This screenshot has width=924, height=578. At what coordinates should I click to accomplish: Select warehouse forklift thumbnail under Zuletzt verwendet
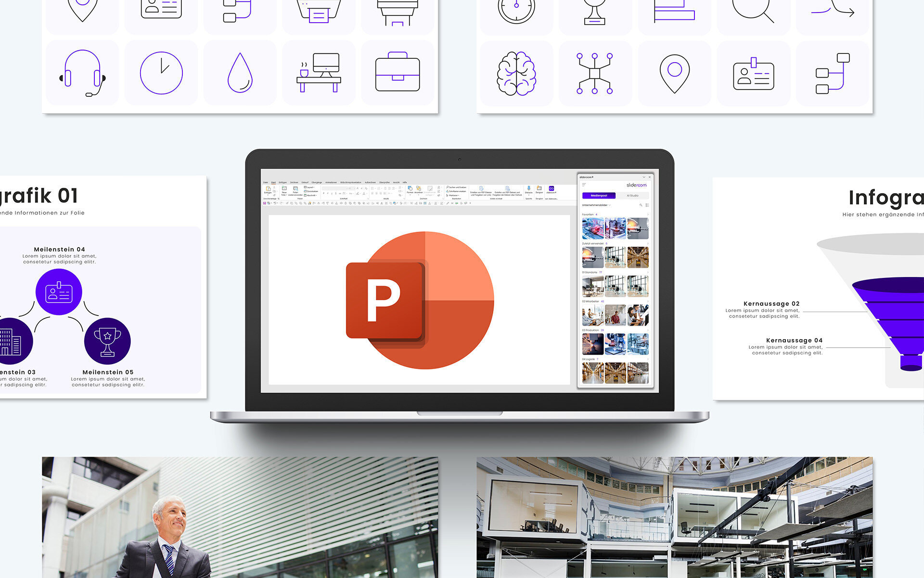(638, 257)
